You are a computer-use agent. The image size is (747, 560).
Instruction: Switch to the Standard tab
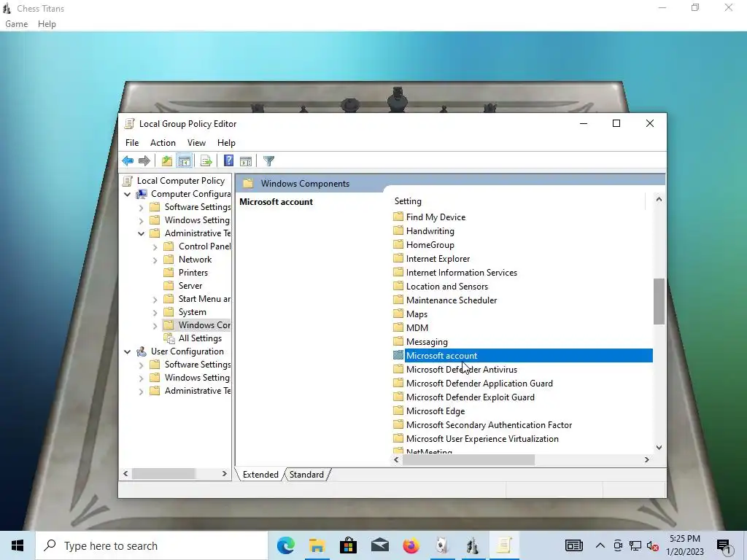[x=306, y=474]
